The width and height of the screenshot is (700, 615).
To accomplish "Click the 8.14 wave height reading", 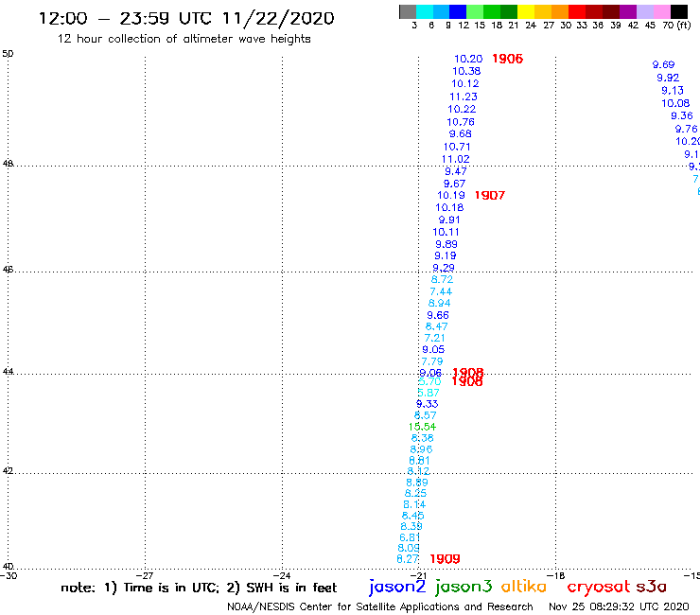I will 414,504.
